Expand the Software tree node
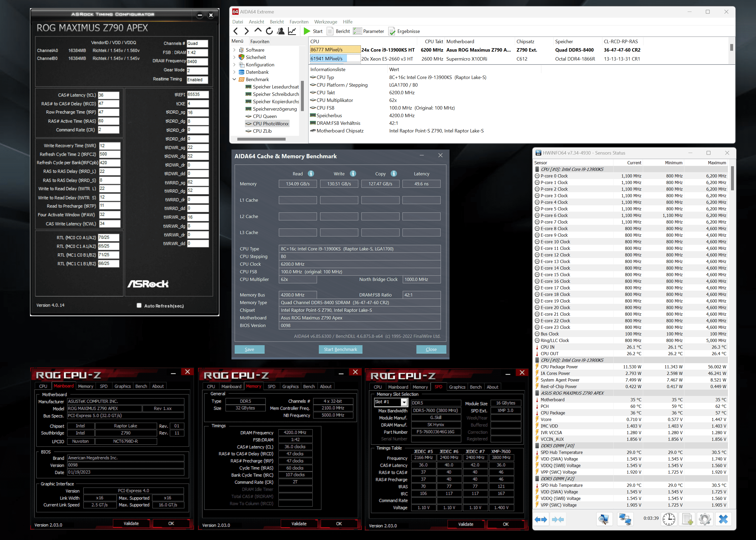 click(234, 50)
